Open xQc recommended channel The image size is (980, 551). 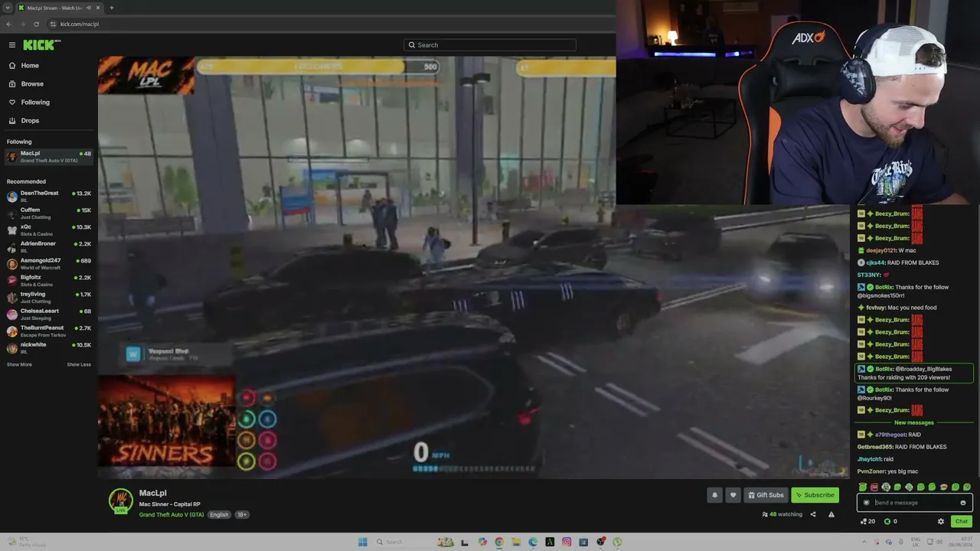point(49,230)
